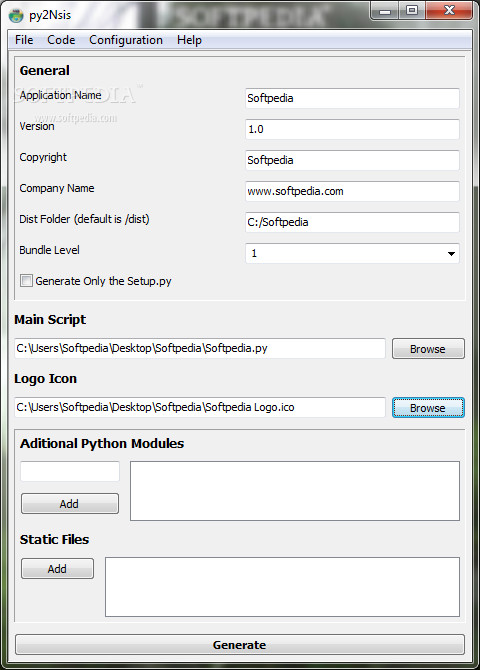Click the Bundle Level label

[x=50, y=250]
